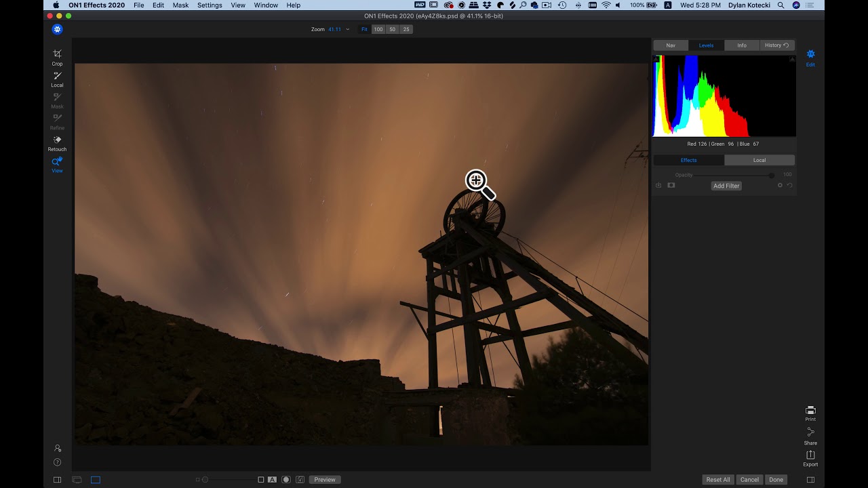
Task: Switch to the Levels tab
Action: pyautogui.click(x=706, y=45)
